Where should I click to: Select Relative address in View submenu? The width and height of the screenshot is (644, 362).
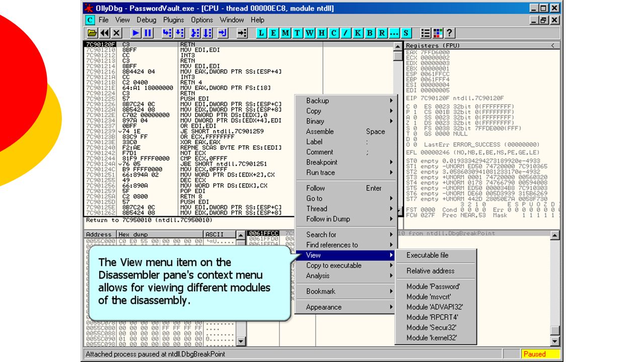point(435,270)
